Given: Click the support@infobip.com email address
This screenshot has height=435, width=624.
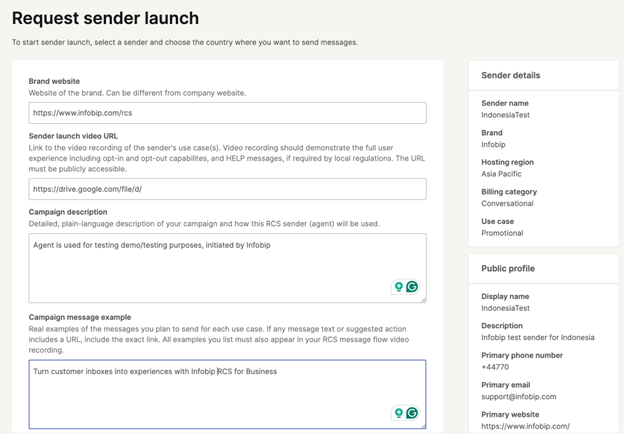Looking at the screenshot, I should pos(518,397).
